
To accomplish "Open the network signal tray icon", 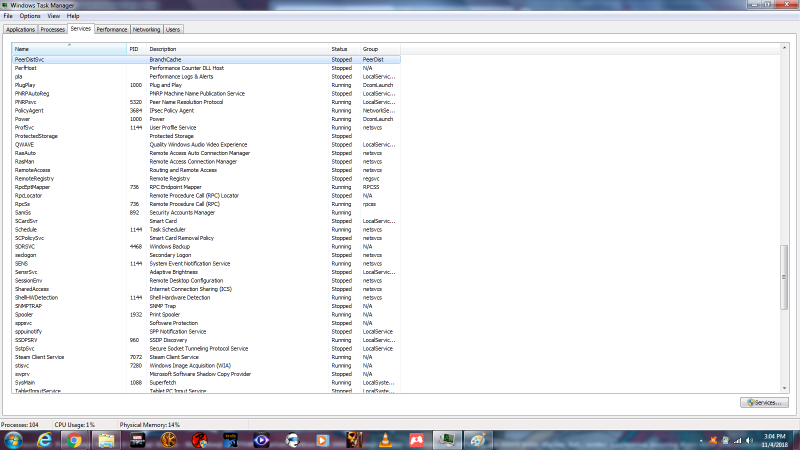I will (x=738, y=440).
